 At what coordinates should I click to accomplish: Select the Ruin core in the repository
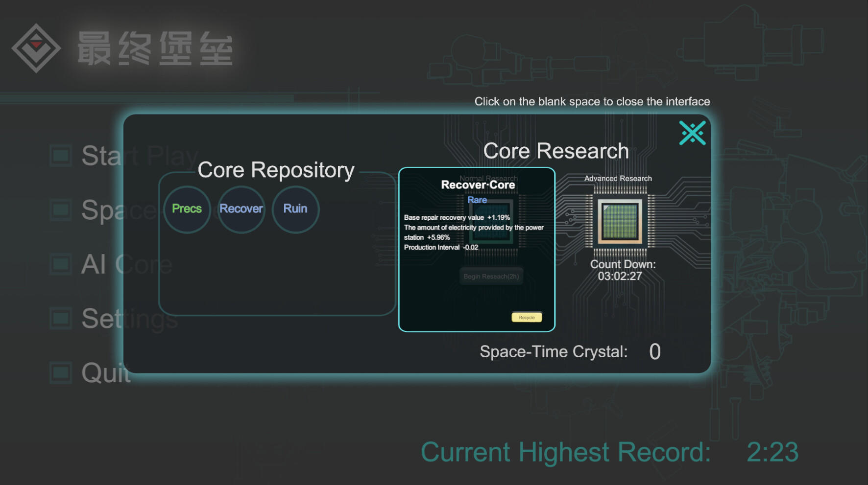click(295, 209)
